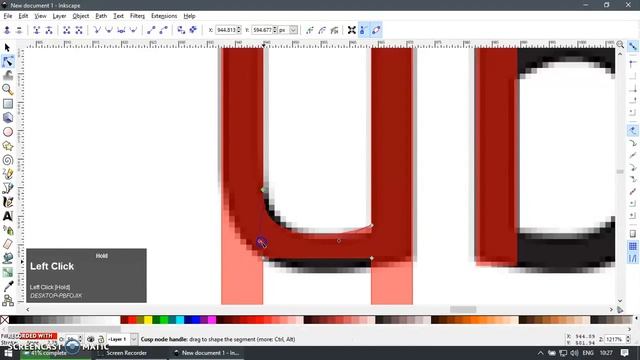
Task: Open the Edit menu
Action: (23, 16)
